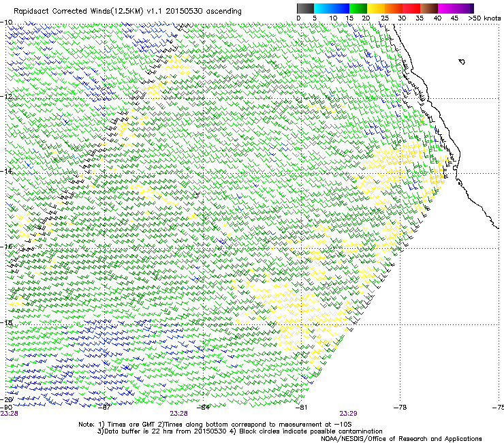Click the -14 latitude axis label
504x443 pixels.
[6, 171]
